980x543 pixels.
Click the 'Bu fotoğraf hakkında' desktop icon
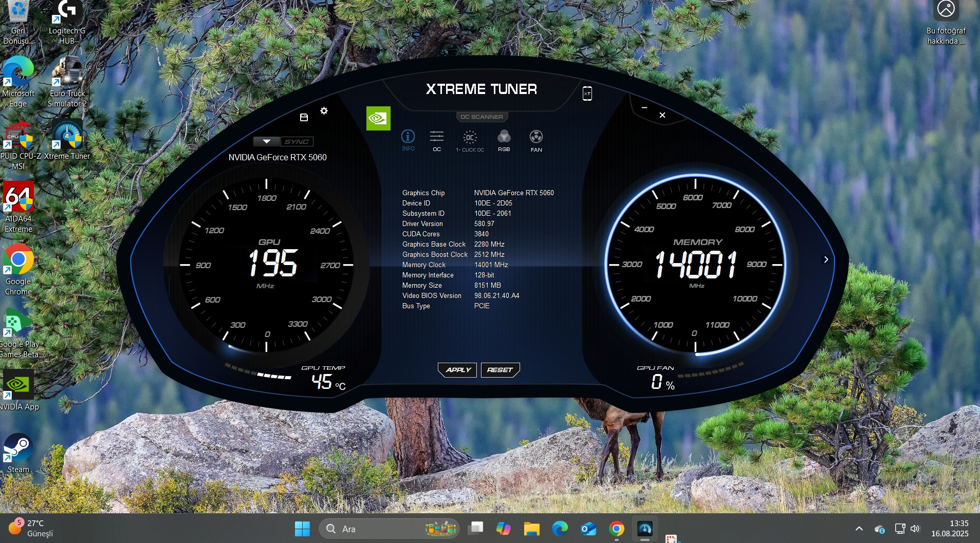coord(946,23)
